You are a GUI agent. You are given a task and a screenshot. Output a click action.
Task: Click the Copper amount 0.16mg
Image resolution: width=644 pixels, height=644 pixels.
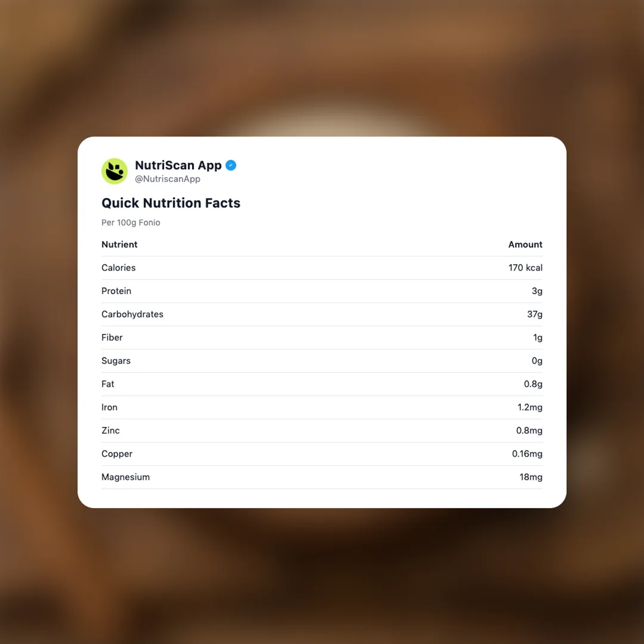click(527, 454)
